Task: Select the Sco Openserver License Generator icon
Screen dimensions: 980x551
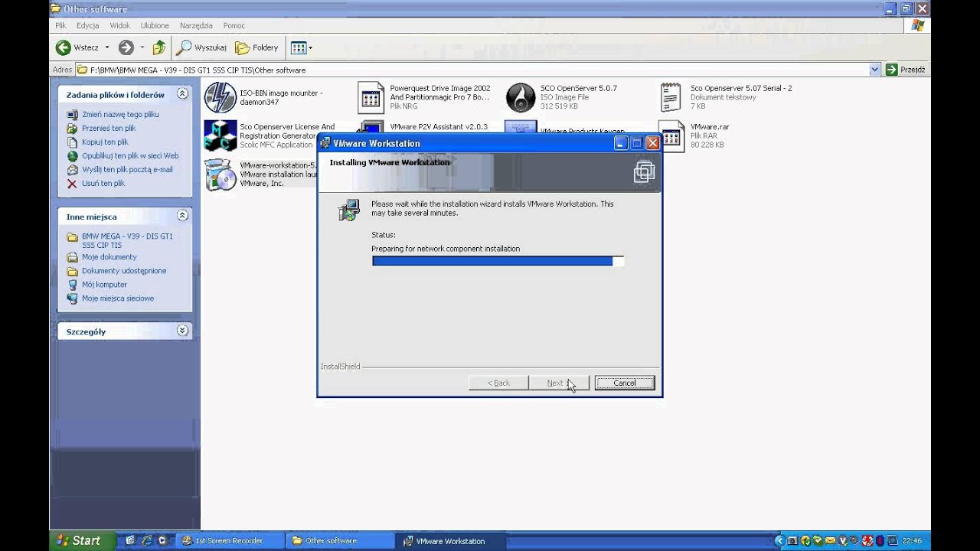Action: (220, 135)
